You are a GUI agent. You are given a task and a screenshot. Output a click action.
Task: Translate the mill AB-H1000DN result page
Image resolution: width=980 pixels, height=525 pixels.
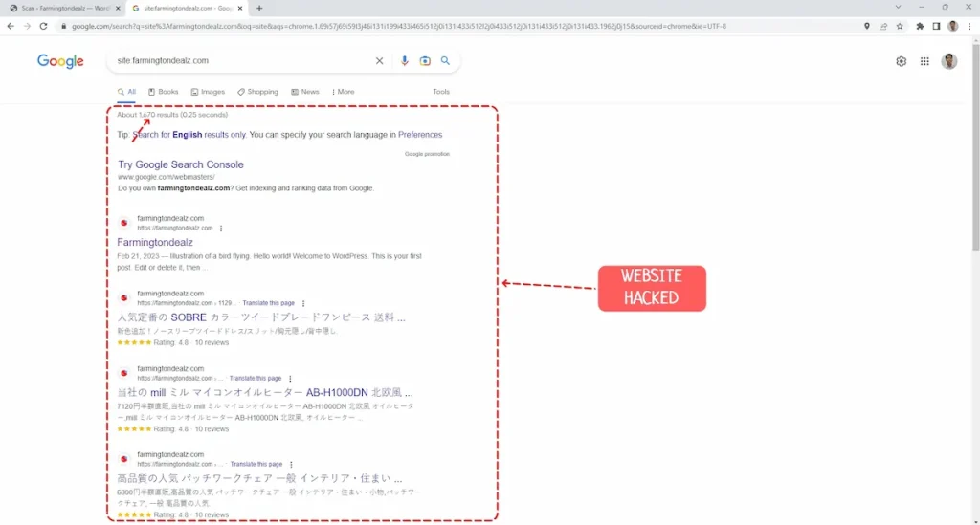pyautogui.click(x=255, y=379)
